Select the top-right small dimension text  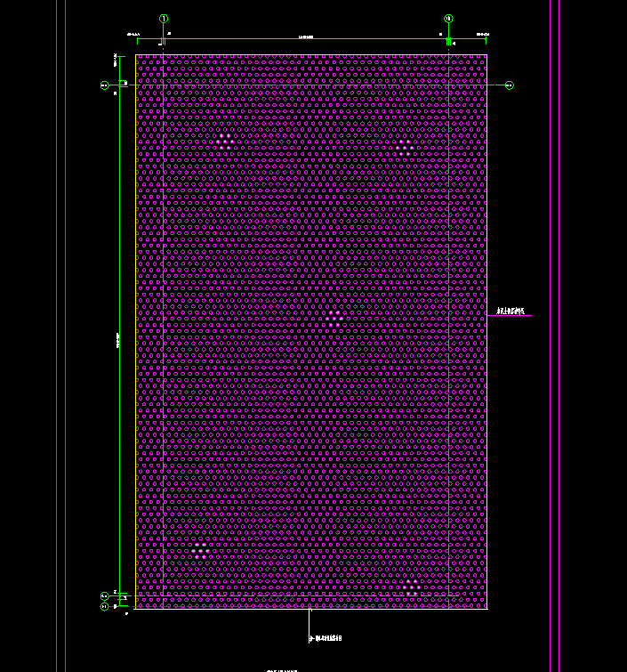pos(481,36)
